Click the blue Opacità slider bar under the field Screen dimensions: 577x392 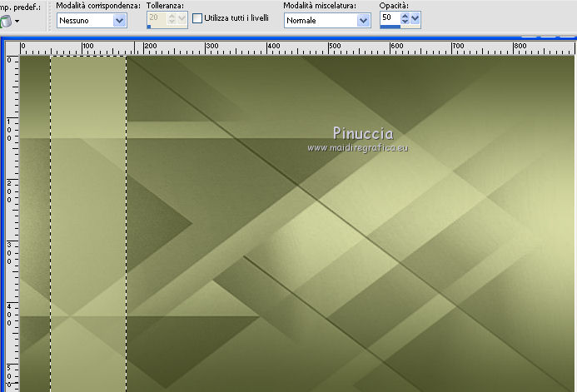[x=390, y=27]
